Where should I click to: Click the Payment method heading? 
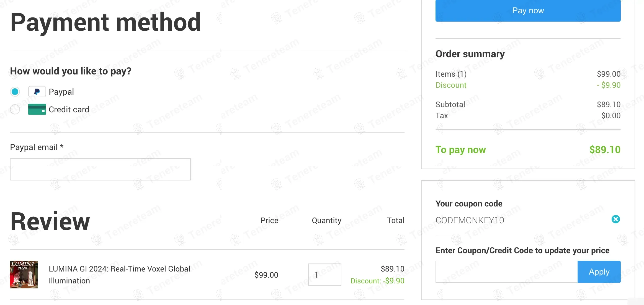(105, 22)
